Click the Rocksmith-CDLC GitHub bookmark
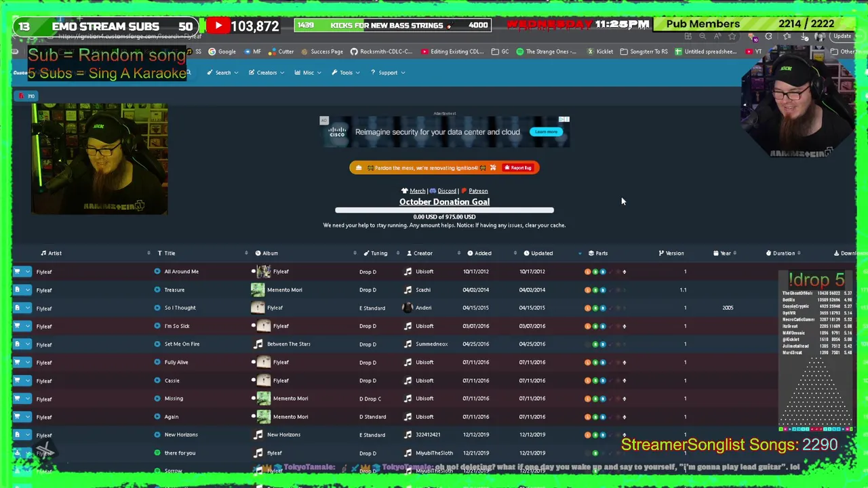Screen dimensions: 868x488 [x=381, y=52]
